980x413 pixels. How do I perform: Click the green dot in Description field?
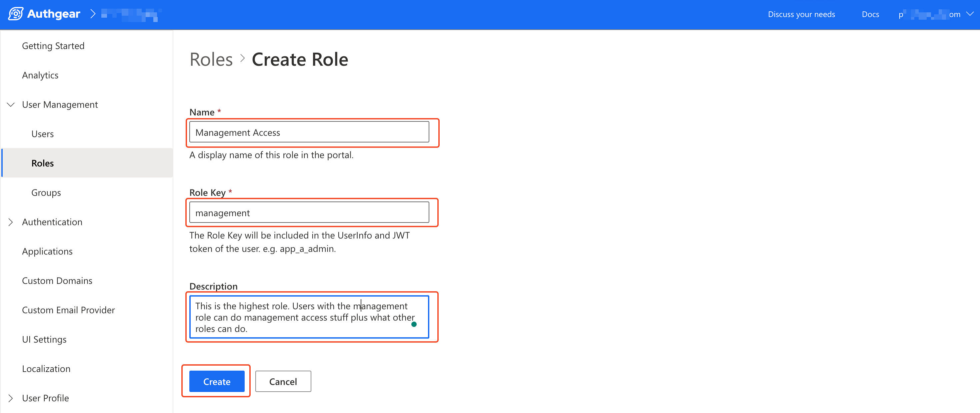(414, 324)
